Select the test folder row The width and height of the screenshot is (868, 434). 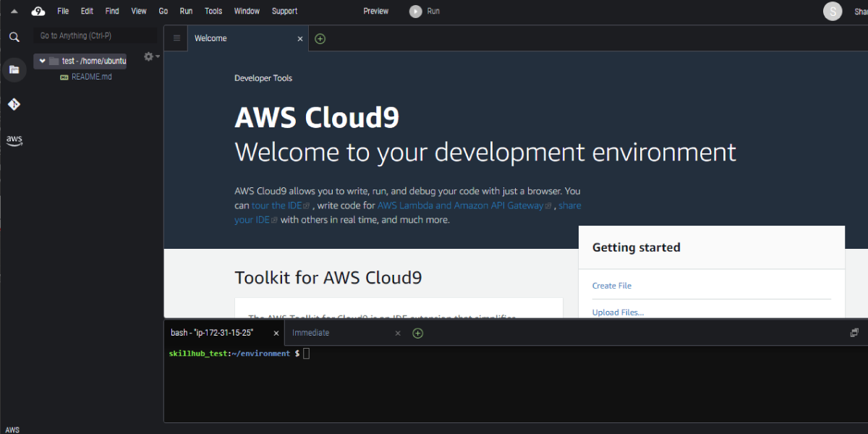pos(80,61)
